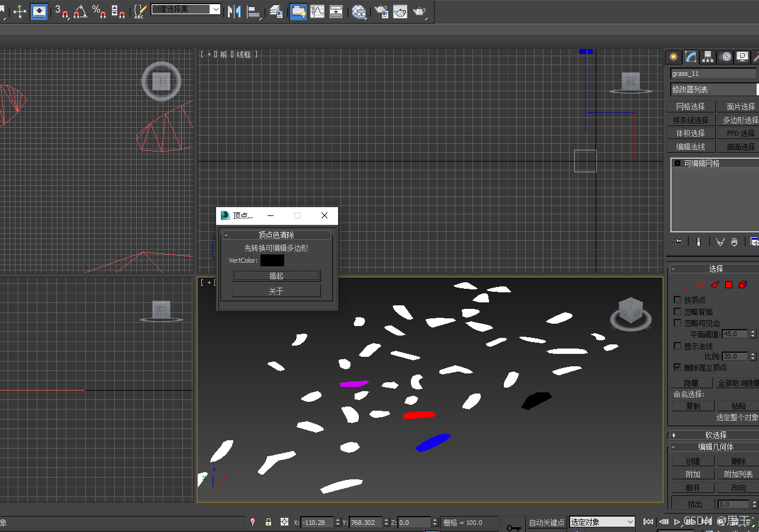Click the grass_11 object name field

click(x=713, y=73)
